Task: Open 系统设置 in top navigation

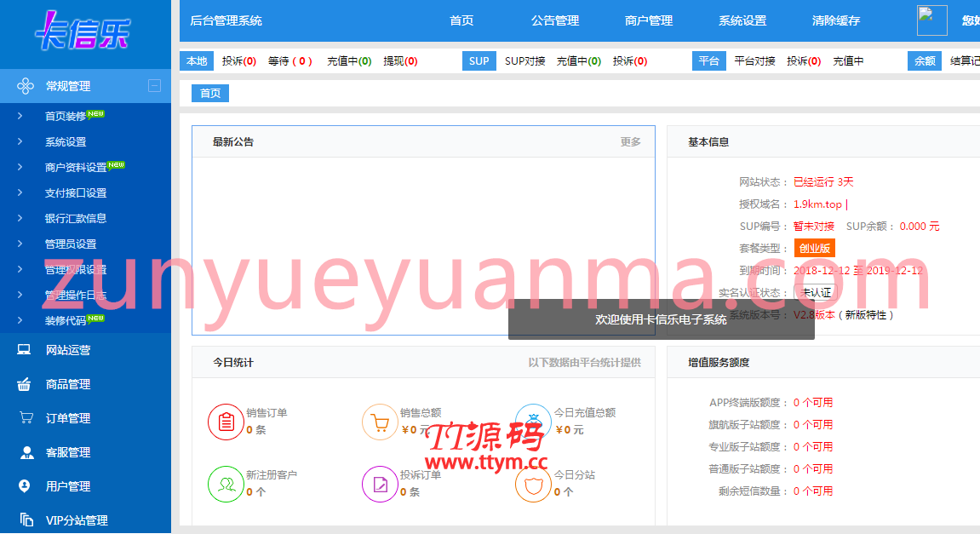Action: 742,20
